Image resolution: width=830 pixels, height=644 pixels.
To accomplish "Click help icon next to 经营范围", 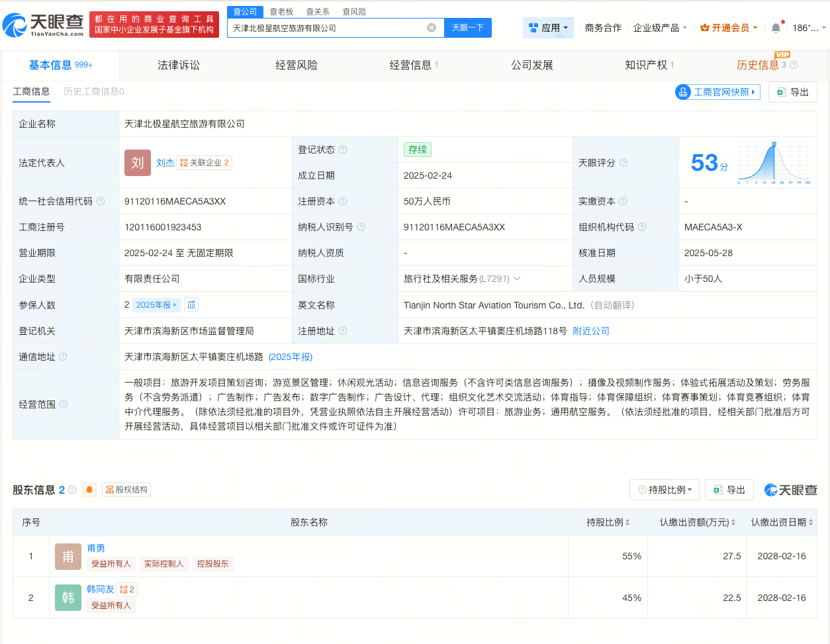I will tap(64, 404).
